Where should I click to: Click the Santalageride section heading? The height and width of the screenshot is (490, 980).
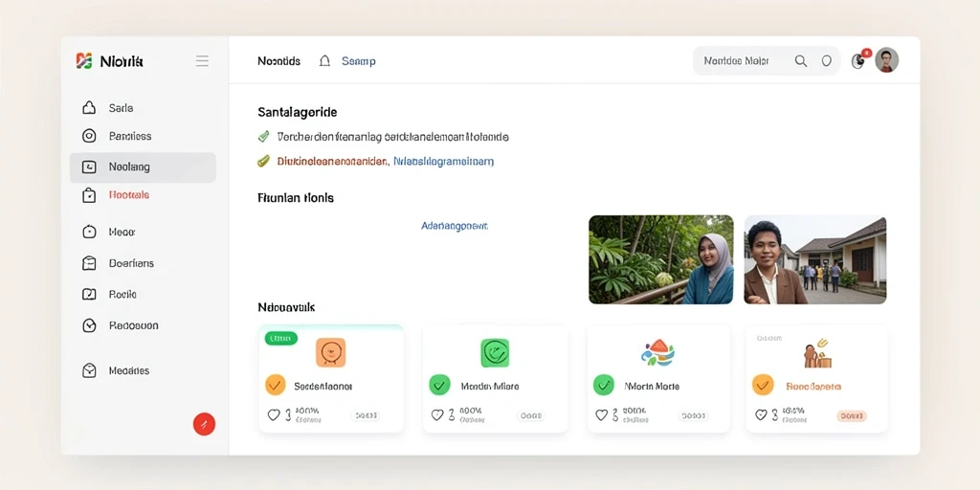click(x=298, y=113)
